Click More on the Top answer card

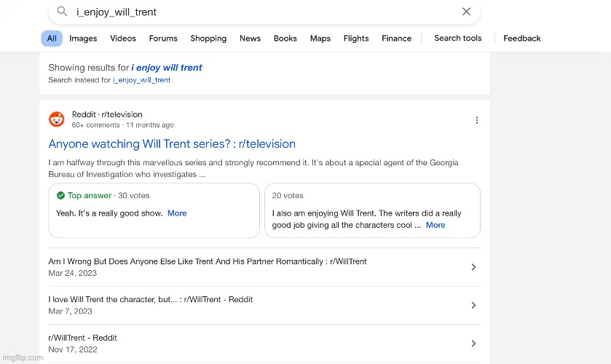click(177, 213)
